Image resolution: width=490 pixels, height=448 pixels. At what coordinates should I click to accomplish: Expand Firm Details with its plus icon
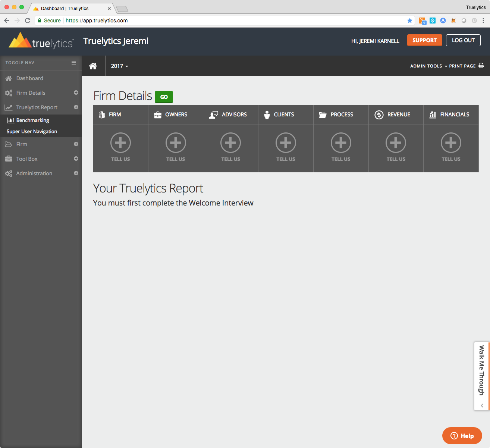(76, 93)
